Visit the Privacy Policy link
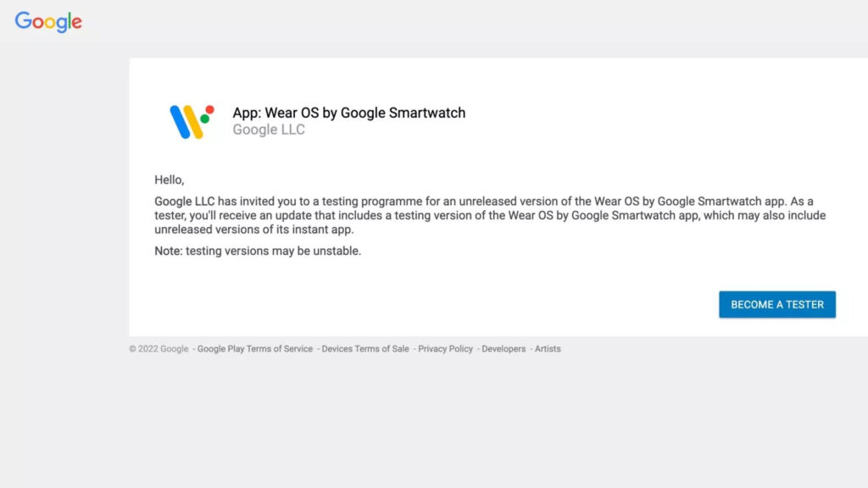 445,349
